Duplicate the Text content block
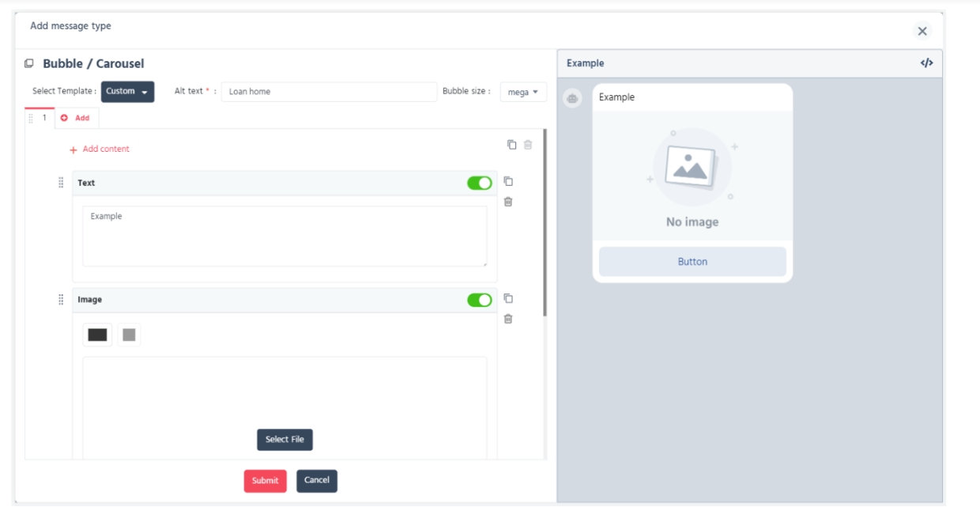This screenshot has width=980, height=511. [x=508, y=181]
